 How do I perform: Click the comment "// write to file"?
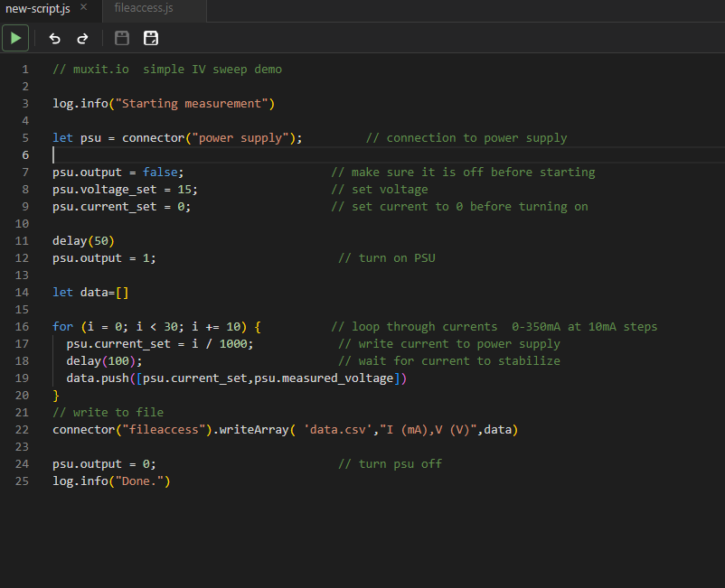click(108, 413)
